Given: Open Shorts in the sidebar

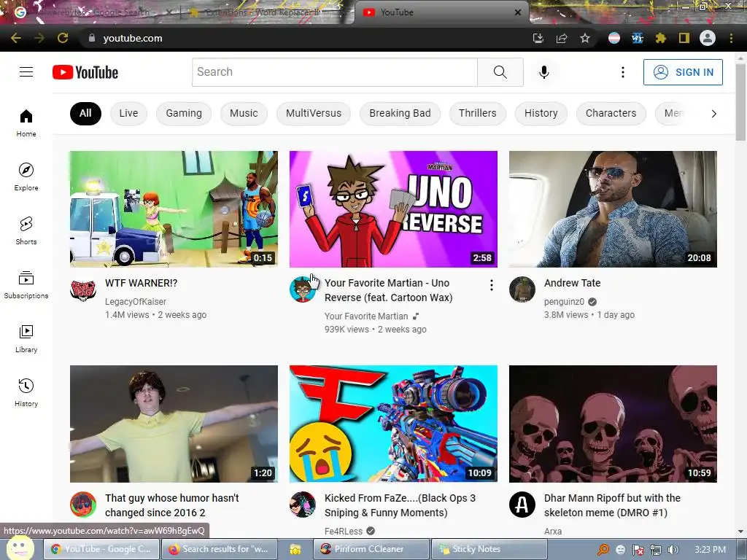Looking at the screenshot, I should pos(26,230).
